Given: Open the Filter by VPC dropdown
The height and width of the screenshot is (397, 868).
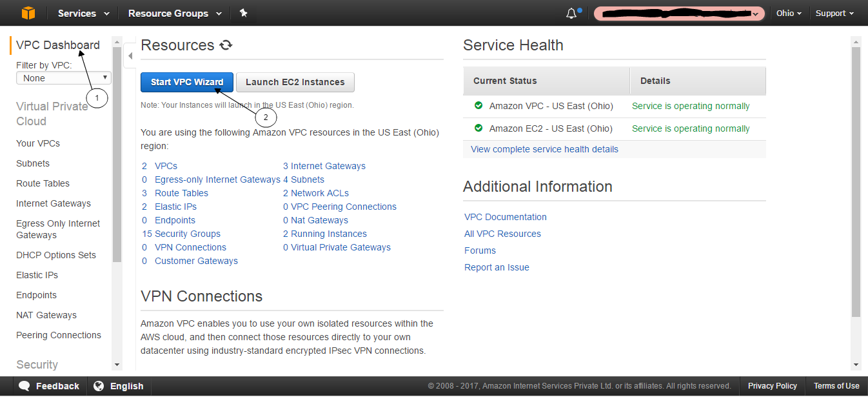Looking at the screenshot, I should [64, 78].
